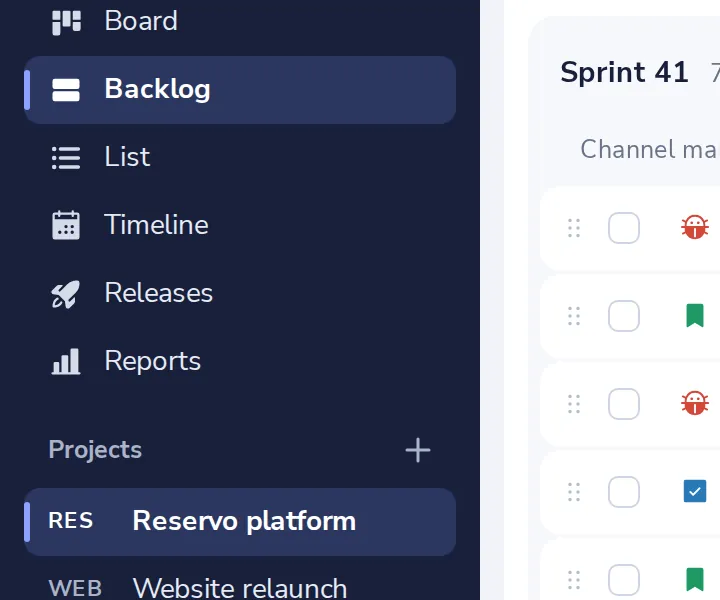Click the WEB project key label

(75, 589)
